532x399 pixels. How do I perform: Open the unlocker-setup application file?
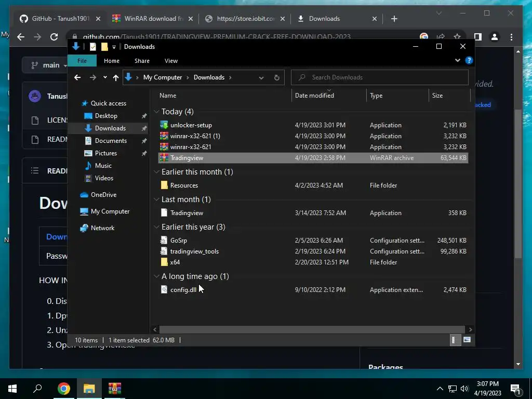(x=191, y=125)
